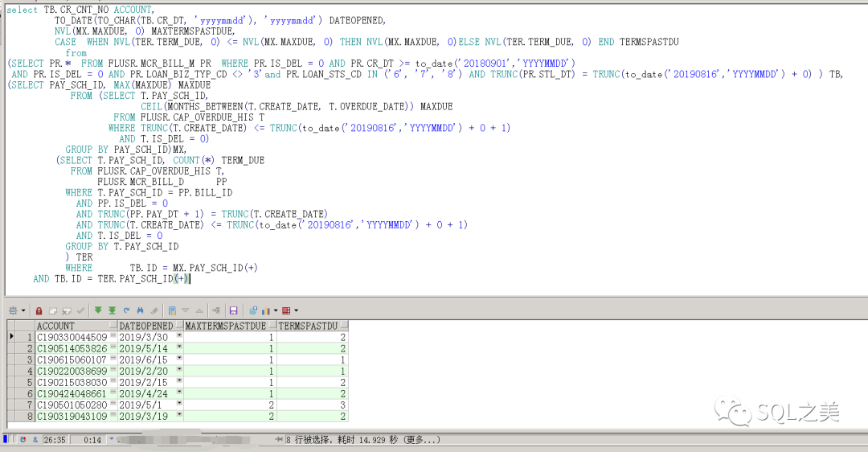This screenshot has width=868, height=452.
Task: Click the red lock edit-data icon
Action: click(x=39, y=310)
